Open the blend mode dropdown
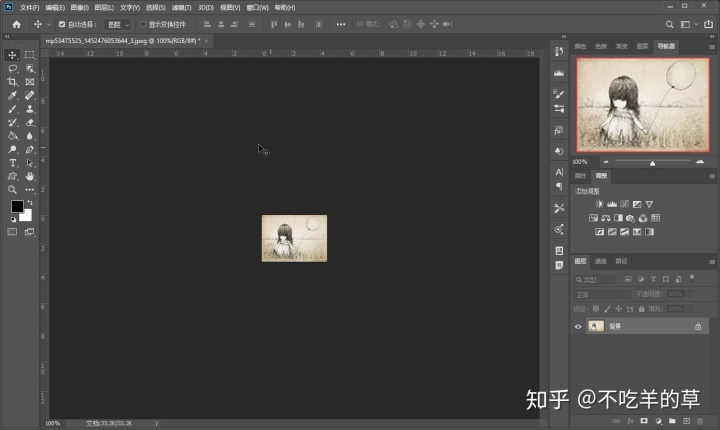 click(x=602, y=294)
